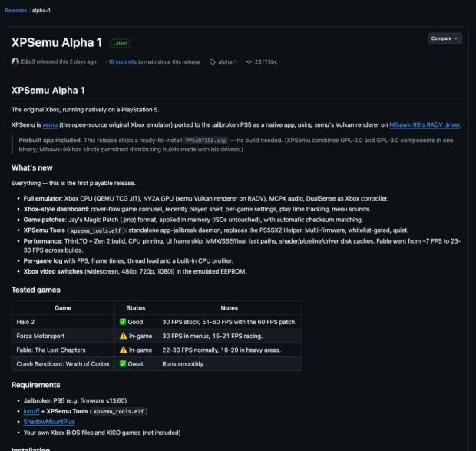476x451 pixels.
Task: Open the Releases breadcrumb link
Action: point(16,10)
